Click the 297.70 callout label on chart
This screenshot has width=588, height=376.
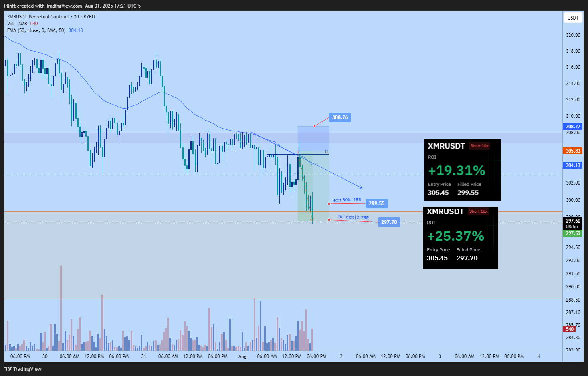tap(389, 222)
